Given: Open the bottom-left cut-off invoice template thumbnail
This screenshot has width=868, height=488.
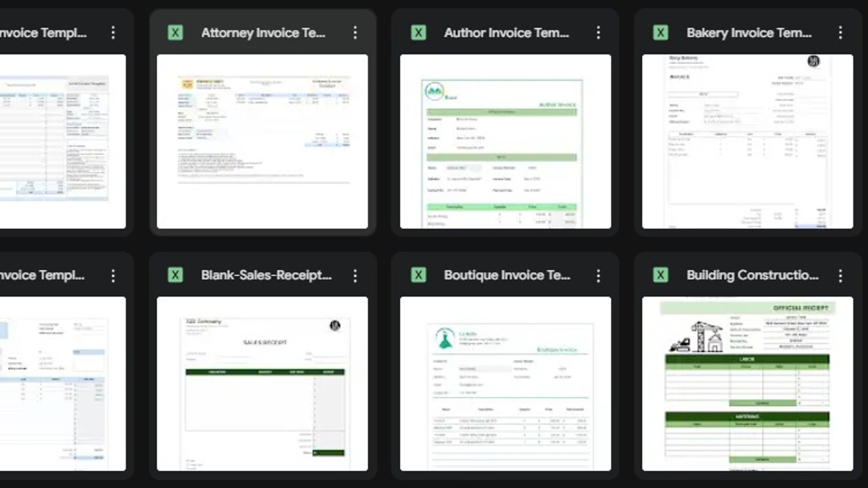Looking at the screenshot, I should tap(63, 384).
